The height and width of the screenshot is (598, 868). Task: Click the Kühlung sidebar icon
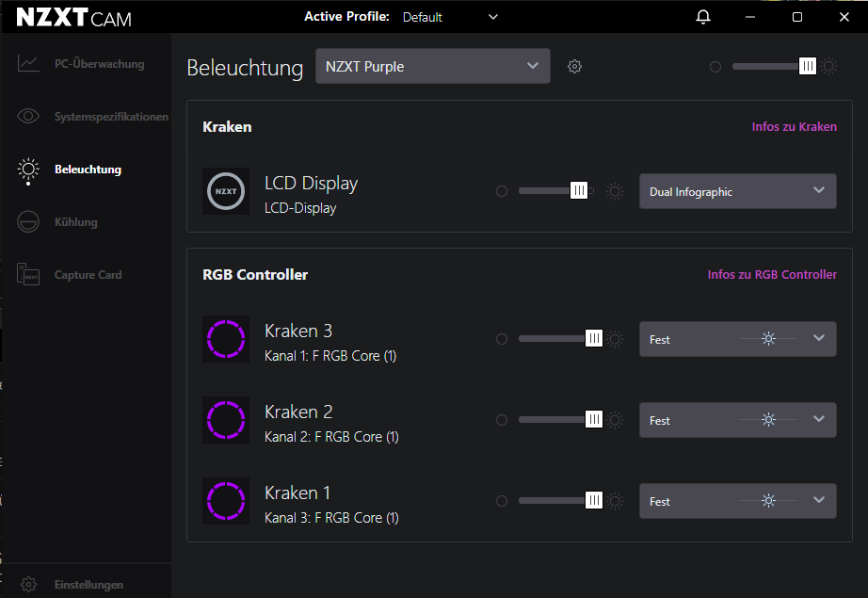(x=28, y=222)
